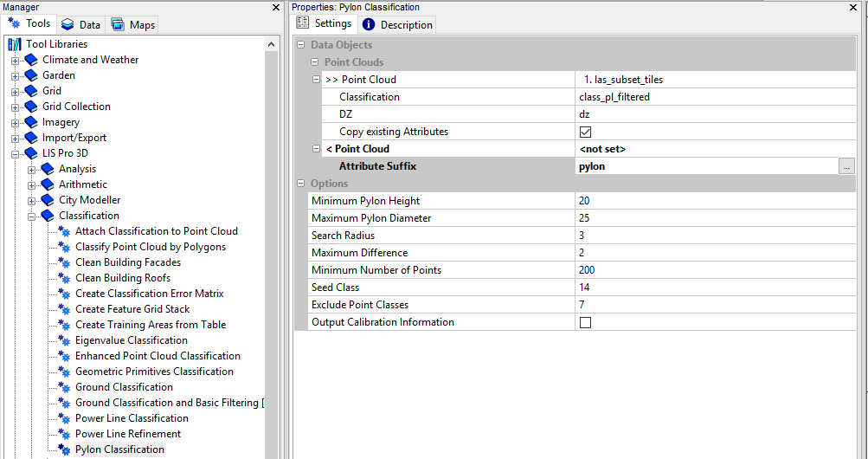This screenshot has height=459, width=868.
Task: Collapse the Classification tree node
Action: pos(31,217)
